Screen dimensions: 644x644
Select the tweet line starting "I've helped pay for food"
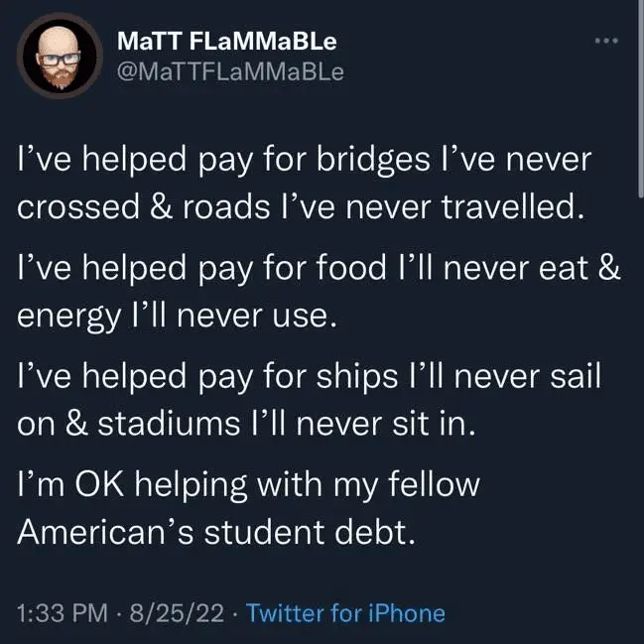point(318,269)
